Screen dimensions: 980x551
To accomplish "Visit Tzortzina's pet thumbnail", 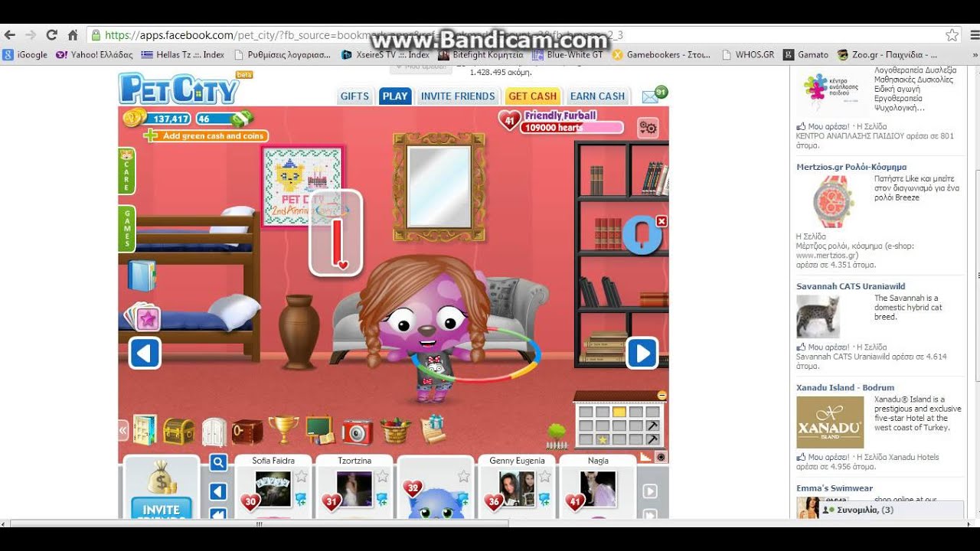I will (x=354, y=488).
